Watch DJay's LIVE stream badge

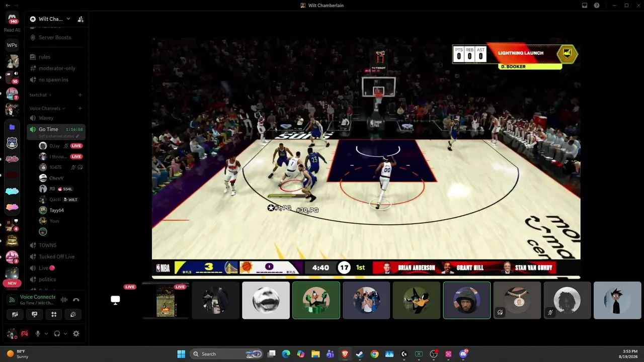[76, 146]
